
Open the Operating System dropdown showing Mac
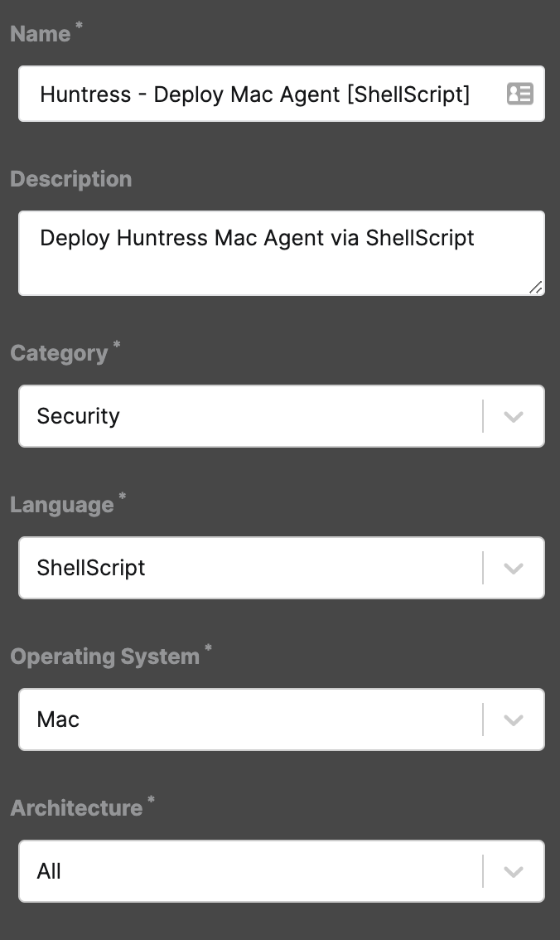coord(282,720)
